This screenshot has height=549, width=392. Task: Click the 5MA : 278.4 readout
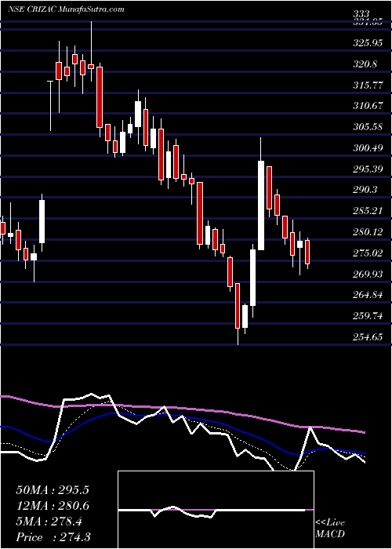pyautogui.click(x=49, y=522)
